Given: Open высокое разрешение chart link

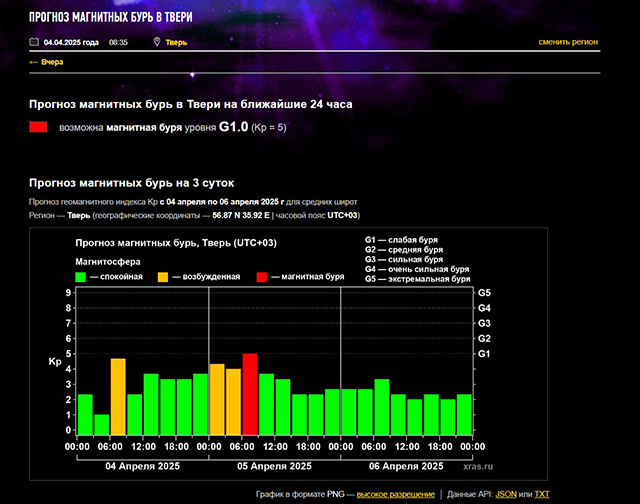Looking at the screenshot, I should pyautogui.click(x=396, y=494).
